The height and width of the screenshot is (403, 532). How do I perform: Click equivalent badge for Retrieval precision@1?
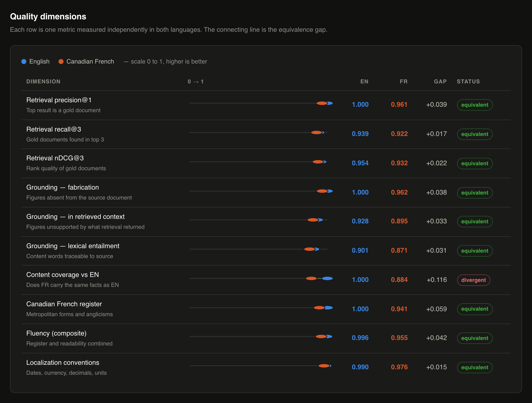[x=475, y=105]
